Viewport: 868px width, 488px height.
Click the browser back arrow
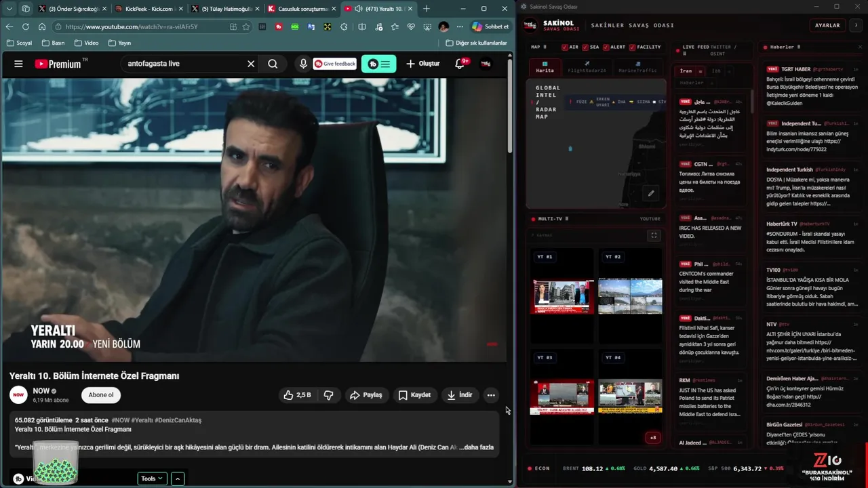click(x=9, y=26)
